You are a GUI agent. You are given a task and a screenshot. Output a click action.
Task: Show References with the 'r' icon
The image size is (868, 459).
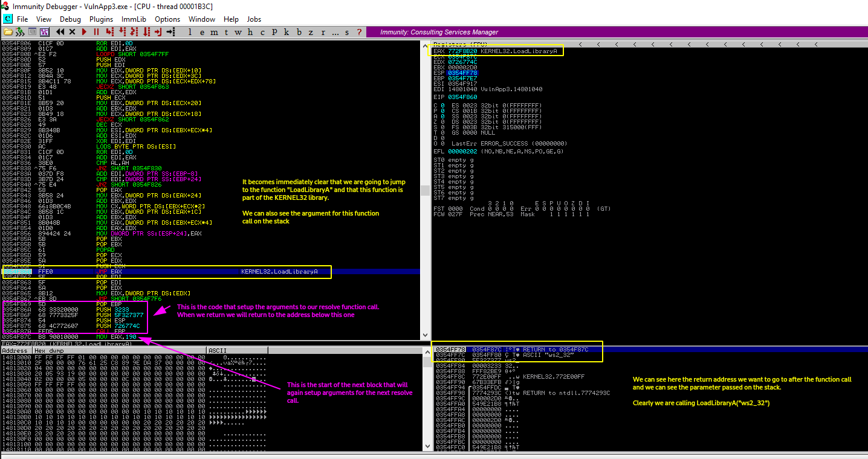323,32
